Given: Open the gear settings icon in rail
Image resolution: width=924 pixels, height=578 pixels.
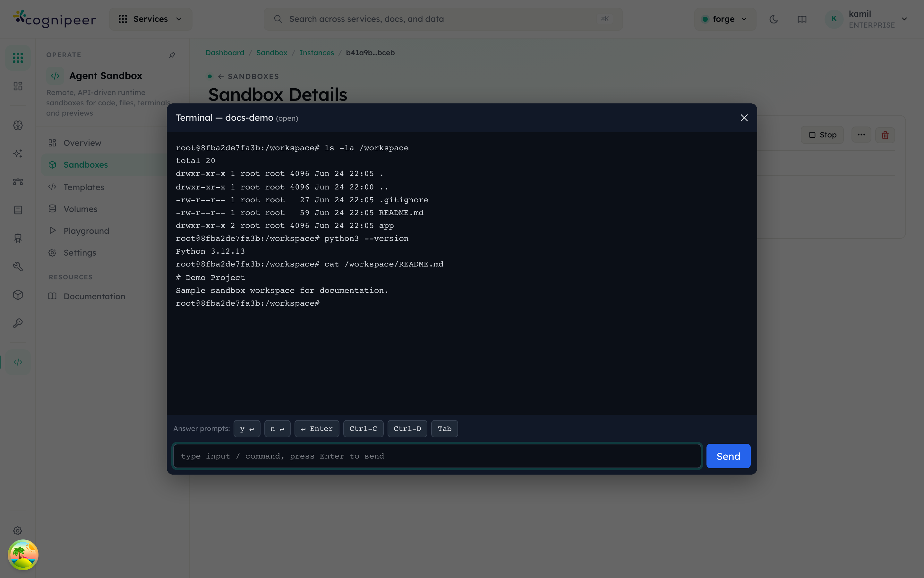Looking at the screenshot, I should point(18,530).
